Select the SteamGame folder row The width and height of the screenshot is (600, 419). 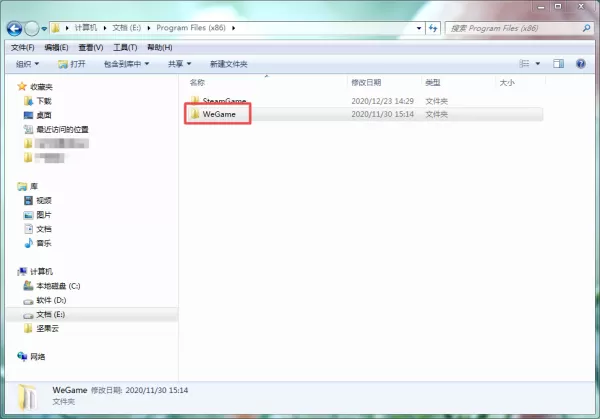(364, 101)
